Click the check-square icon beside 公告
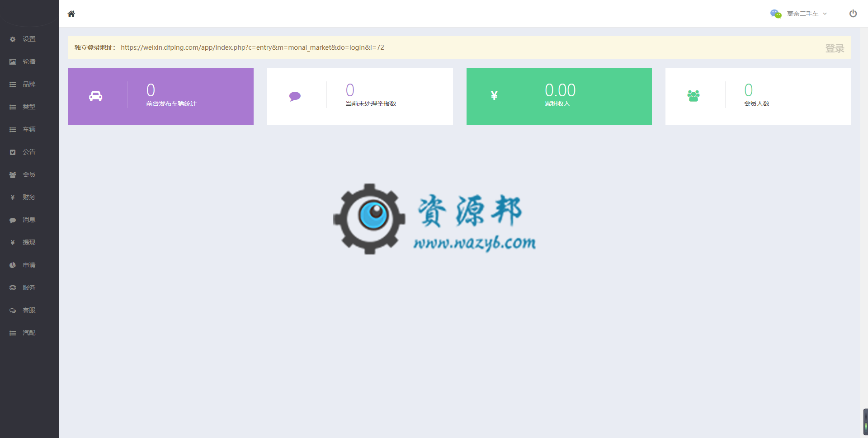The image size is (868, 438). click(x=13, y=152)
